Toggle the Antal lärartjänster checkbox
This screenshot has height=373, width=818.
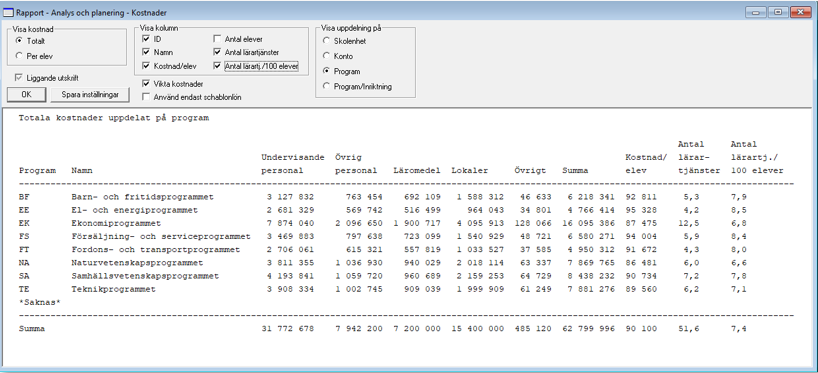(x=217, y=53)
